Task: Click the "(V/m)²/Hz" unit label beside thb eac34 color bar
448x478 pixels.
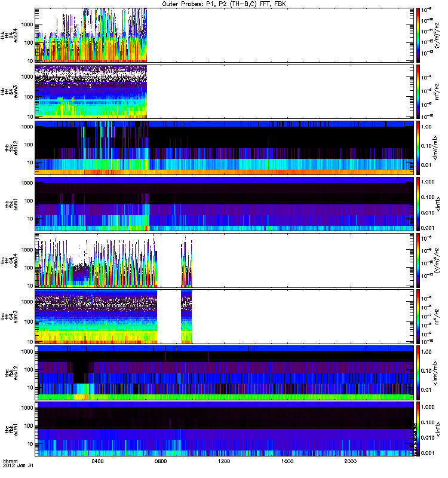Action: click(x=437, y=35)
